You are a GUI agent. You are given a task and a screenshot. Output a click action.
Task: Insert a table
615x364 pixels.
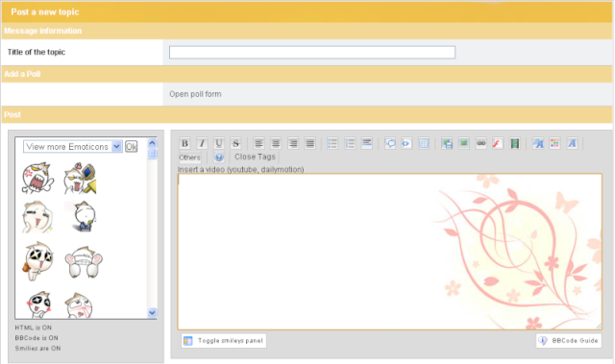(424, 143)
